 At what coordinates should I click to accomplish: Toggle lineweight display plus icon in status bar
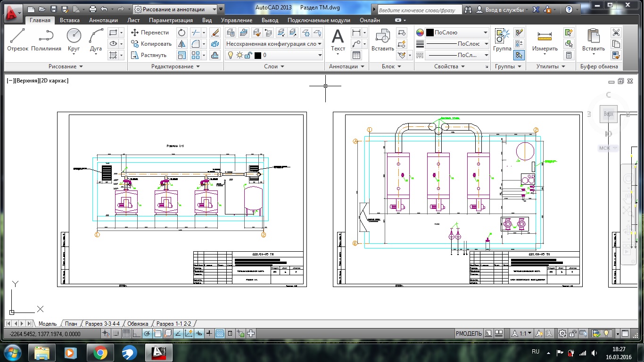coord(209,334)
